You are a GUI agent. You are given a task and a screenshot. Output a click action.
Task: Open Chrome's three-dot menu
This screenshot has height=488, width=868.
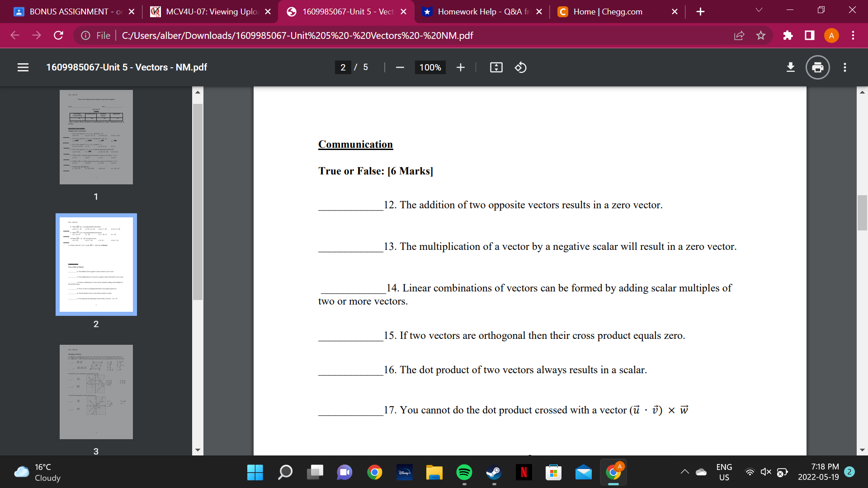[853, 35]
